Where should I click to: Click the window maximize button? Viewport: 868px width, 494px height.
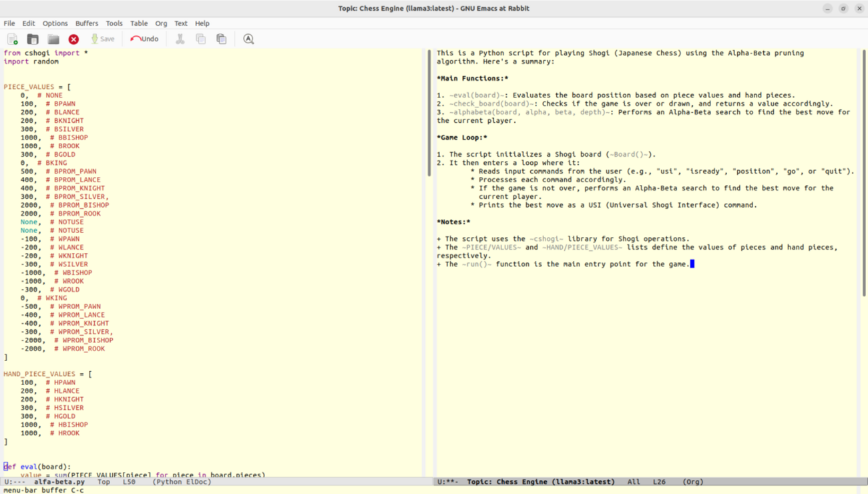pyautogui.click(x=843, y=9)
